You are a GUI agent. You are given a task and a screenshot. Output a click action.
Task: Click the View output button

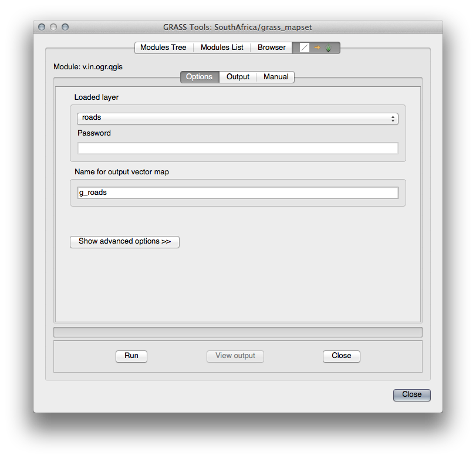coord(235,356)
